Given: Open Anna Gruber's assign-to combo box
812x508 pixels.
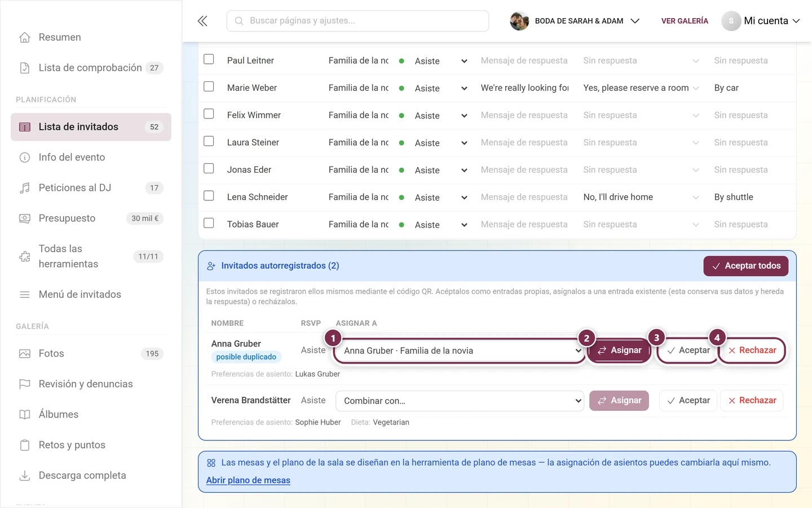Looking at the screenshot, I should pos(460,351).
